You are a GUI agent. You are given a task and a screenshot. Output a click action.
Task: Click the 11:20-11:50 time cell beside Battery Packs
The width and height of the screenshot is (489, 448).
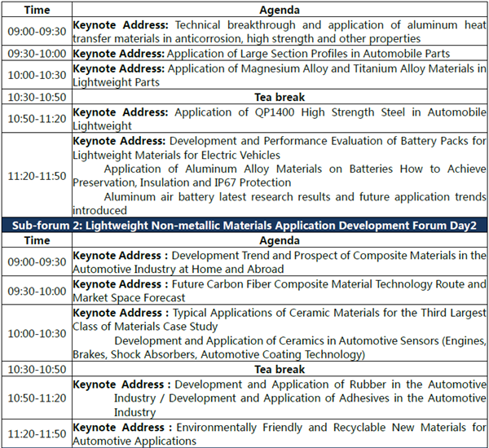37,175
